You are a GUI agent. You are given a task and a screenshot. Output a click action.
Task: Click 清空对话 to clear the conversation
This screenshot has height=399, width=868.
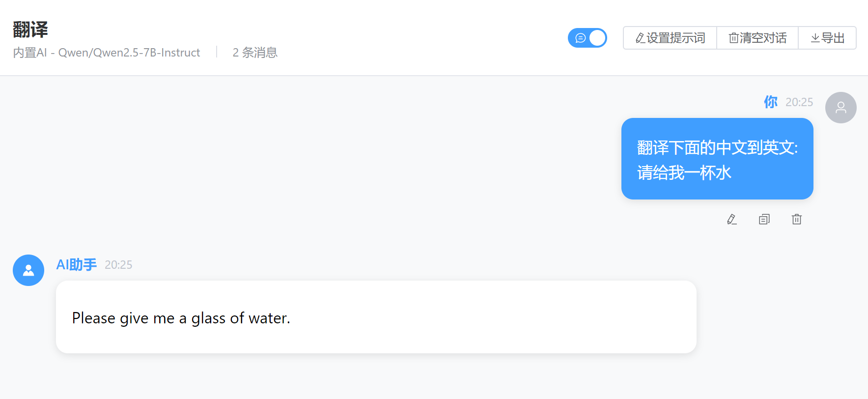click(x=757, y=37)
